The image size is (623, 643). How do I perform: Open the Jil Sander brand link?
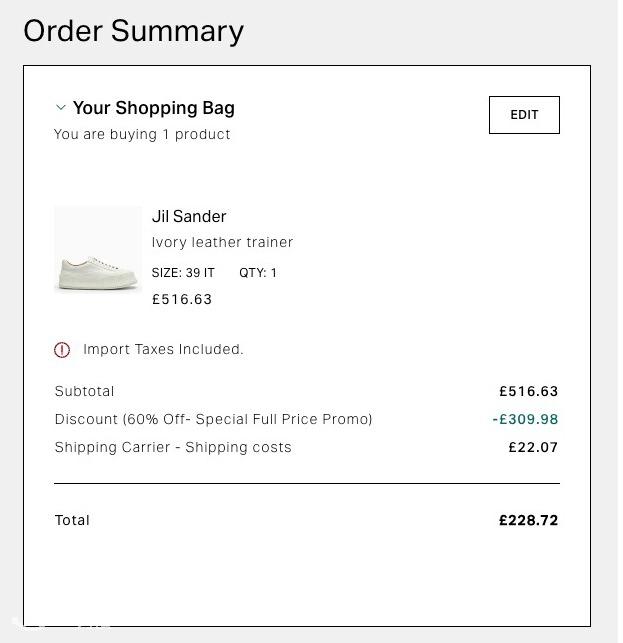(189, 217)
